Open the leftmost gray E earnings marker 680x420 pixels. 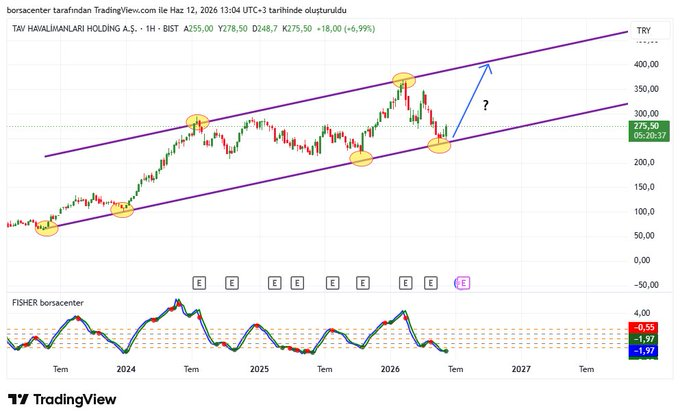pos(199,283)
